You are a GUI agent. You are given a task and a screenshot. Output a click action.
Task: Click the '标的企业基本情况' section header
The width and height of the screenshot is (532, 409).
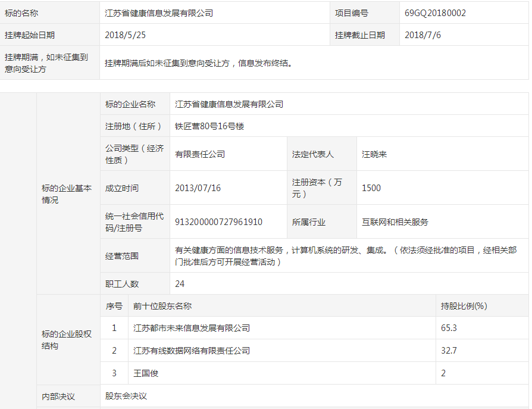[67, 194]
